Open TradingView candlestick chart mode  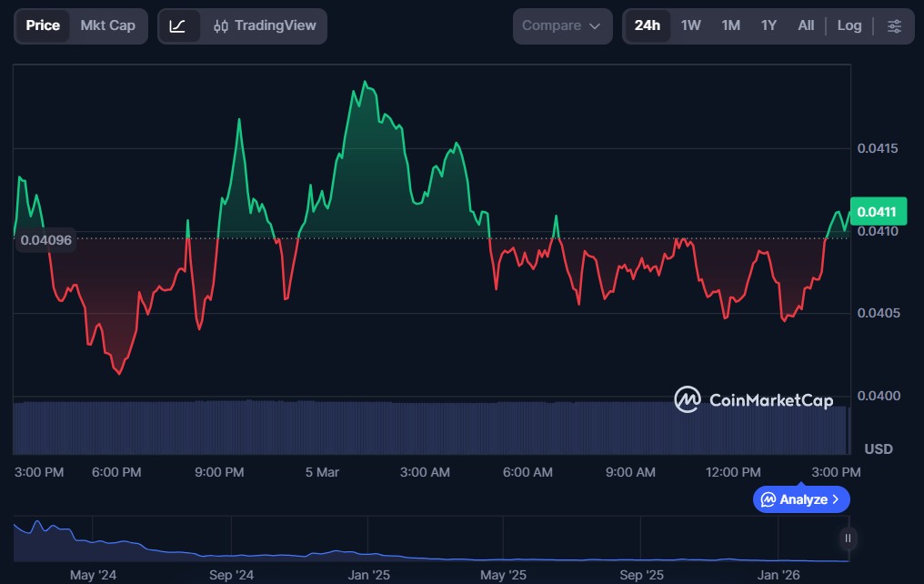263,26
